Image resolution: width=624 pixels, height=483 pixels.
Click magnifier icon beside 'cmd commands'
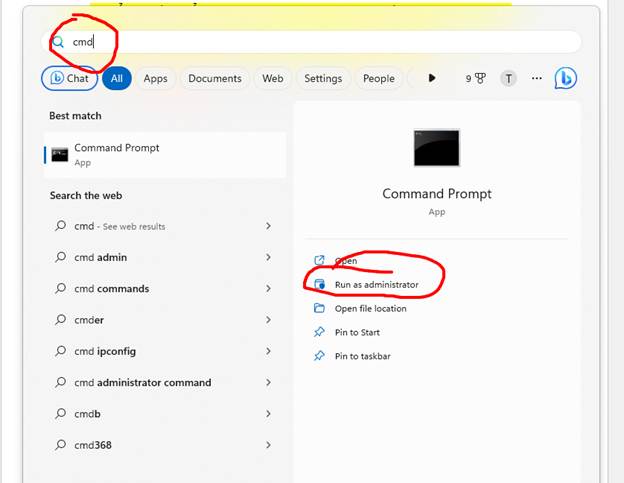click(60, 288)
